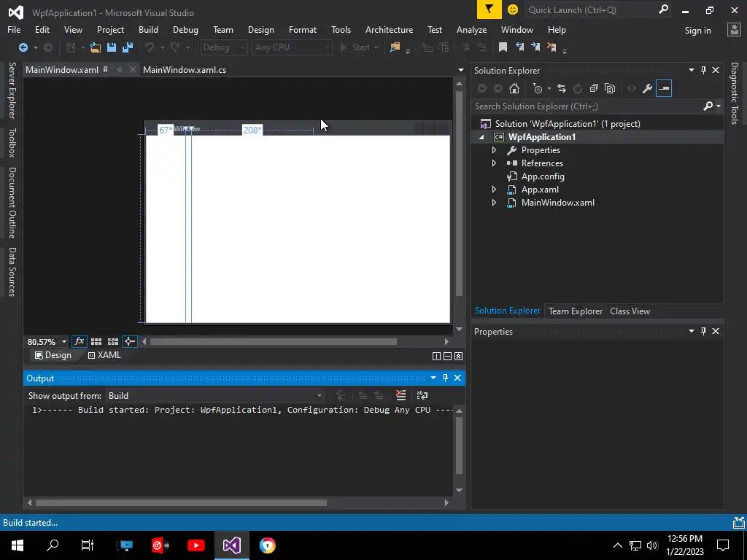
Task: Open Windows Start menu
Action: [18, 545]
